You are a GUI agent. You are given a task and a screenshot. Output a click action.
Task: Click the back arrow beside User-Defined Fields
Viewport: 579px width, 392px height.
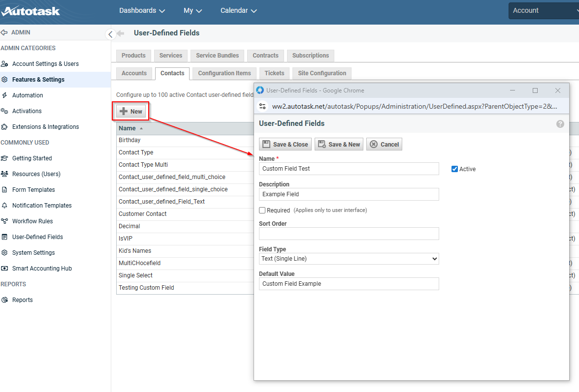[121, 33]
